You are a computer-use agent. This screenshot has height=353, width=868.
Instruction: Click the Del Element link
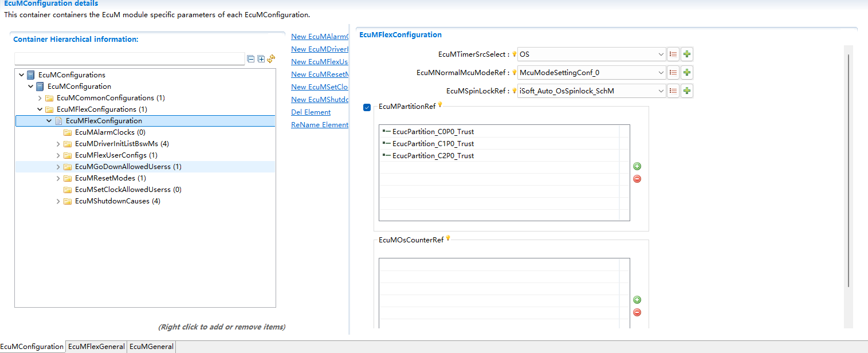[x=311, y=112]
